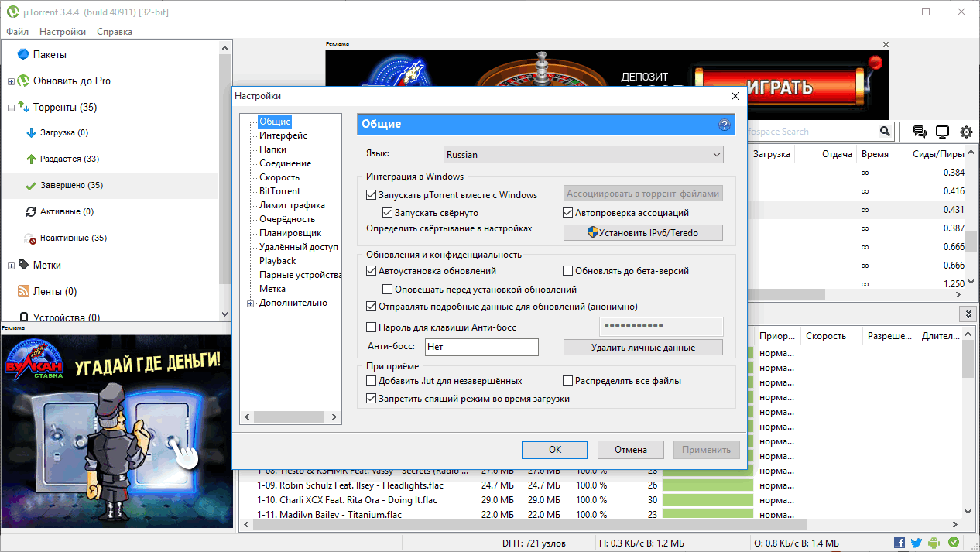Click the help question mark in Общие header
The width and height of the screenshot is (980, 552).
725,124
